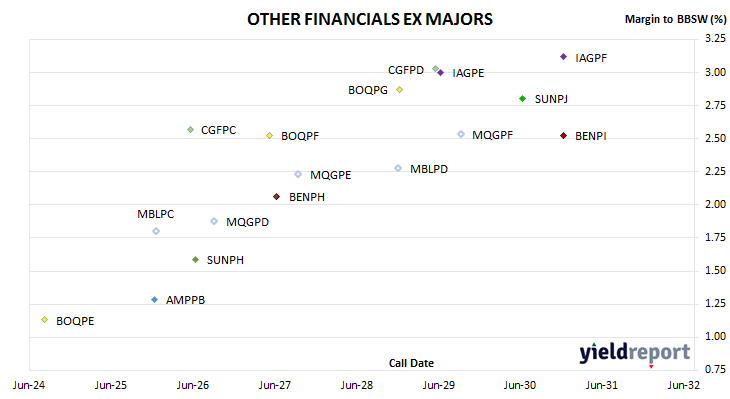Screen dimensions: 730x399
Task: Select the IAGPE data label text
Action: [468, 73]
